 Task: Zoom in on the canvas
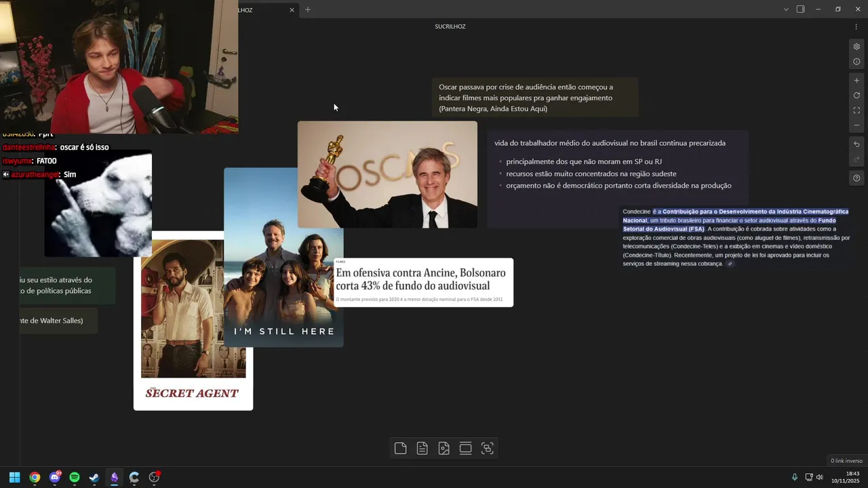[x=856, y=81]
